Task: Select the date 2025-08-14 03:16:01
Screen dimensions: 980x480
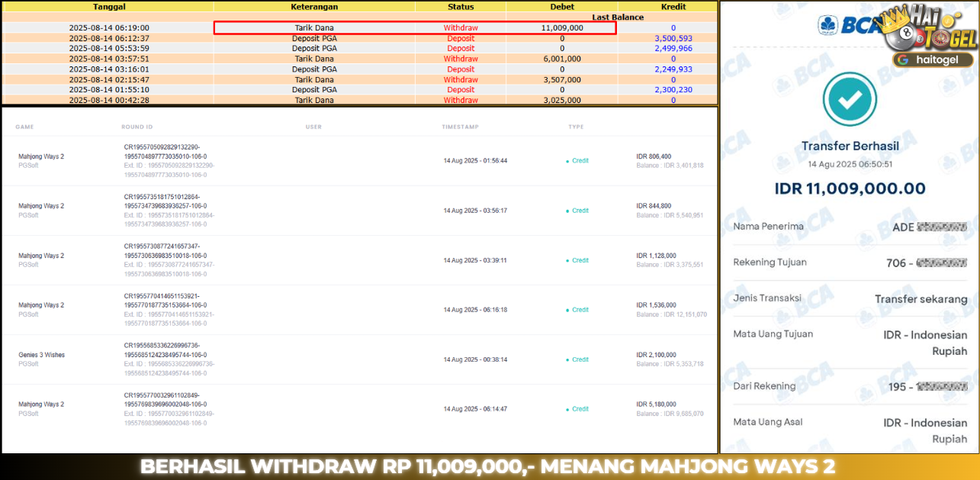Action: pos(109,69)
